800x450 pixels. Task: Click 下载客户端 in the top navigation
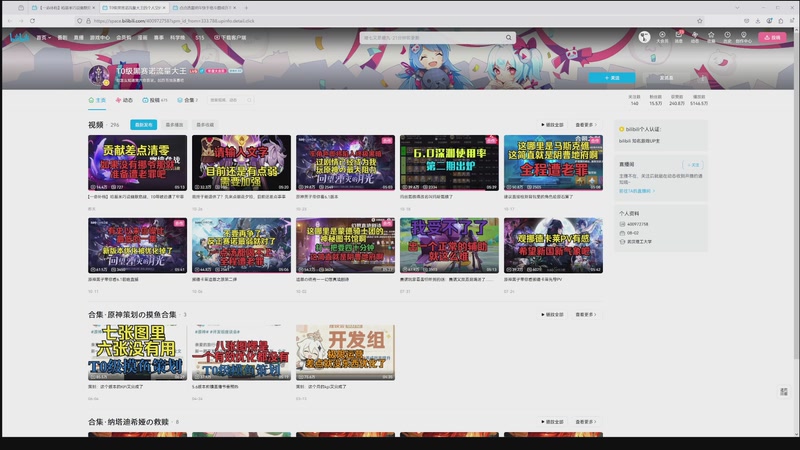pyautogui.click(x=230, y=37)
